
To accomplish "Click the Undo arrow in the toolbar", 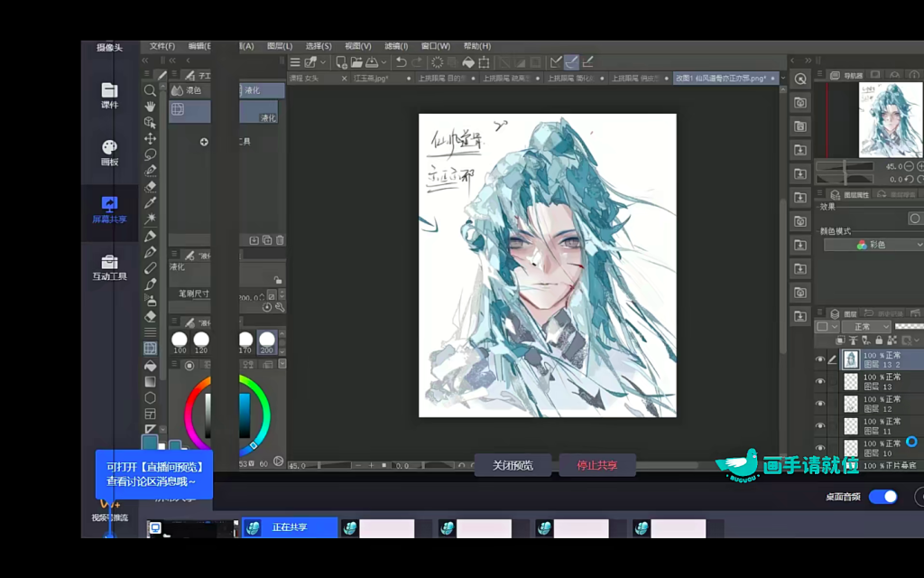I will (402, 61).
